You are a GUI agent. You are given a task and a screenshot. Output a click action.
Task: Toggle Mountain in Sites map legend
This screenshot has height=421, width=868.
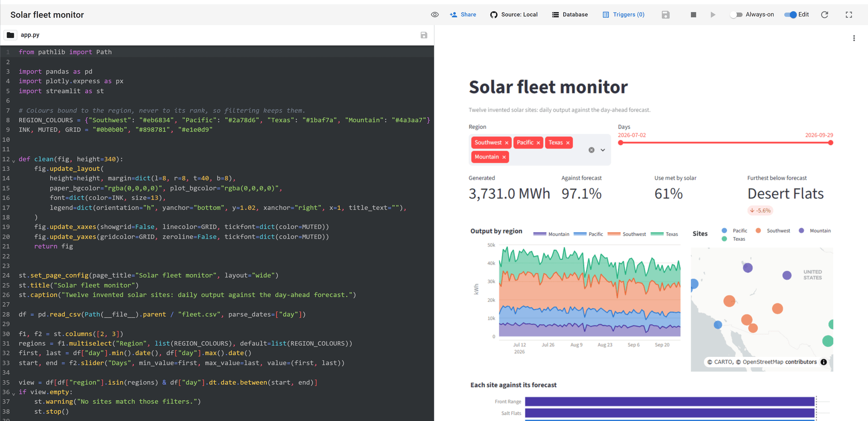[x=814, y=230]
